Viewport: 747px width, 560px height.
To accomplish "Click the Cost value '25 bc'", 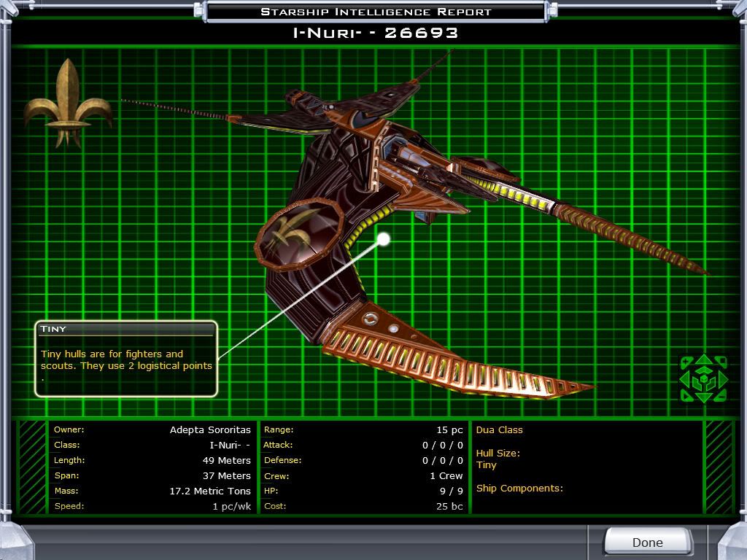I will coord(449,506).
